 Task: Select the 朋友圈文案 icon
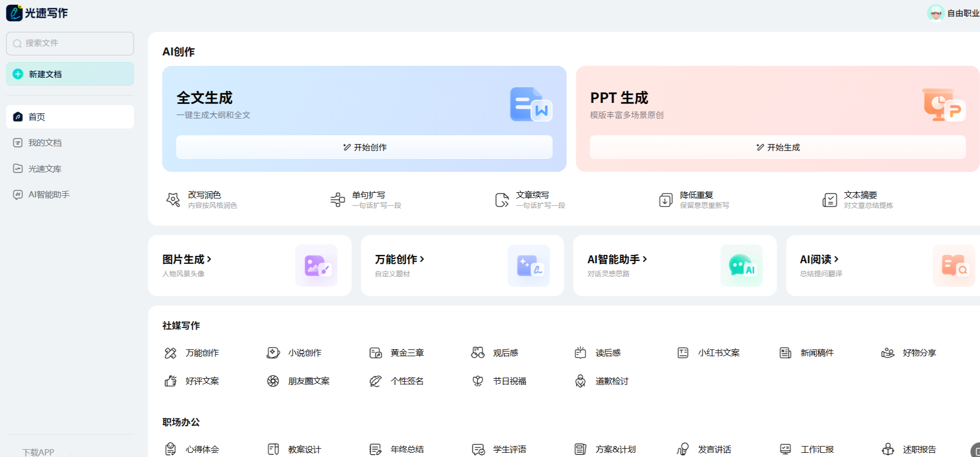click(x=273, y=381)
